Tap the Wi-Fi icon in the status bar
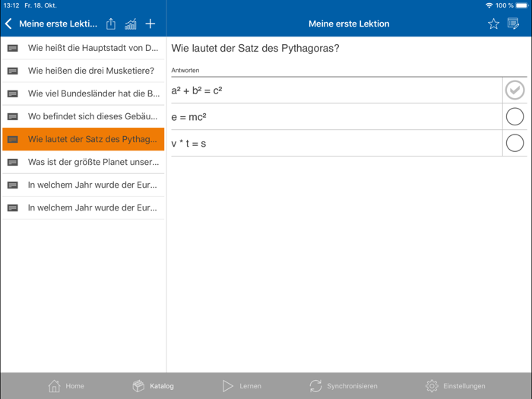Image resolution: width=532 pixels, height=399 pixels. point(489,5)
